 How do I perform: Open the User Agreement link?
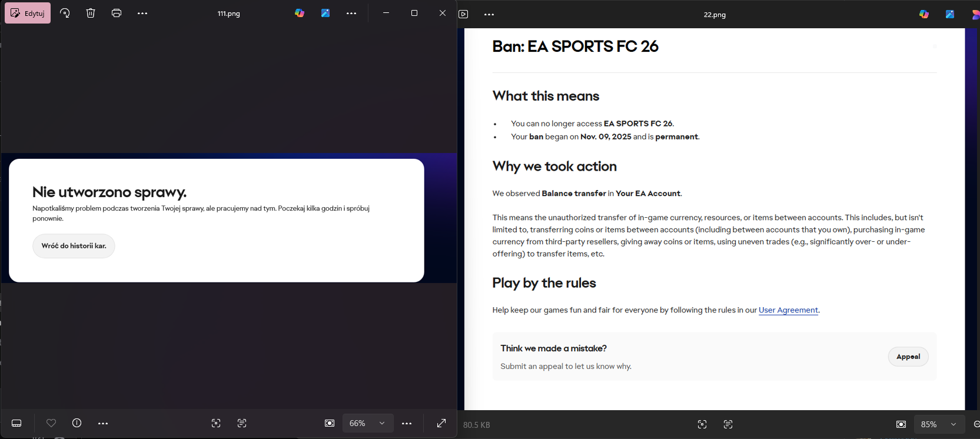pyautogui.click(x=788, y=310)
